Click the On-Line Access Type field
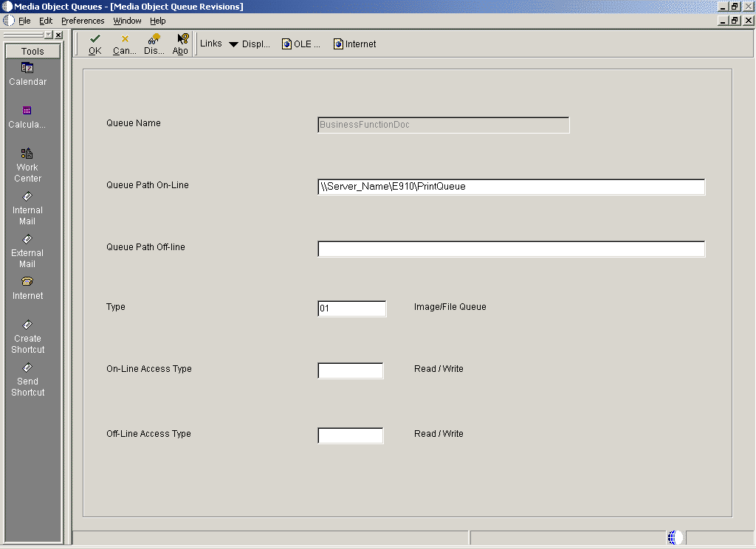The height and width of the screenshot is (549, 756). click(351, 370)
